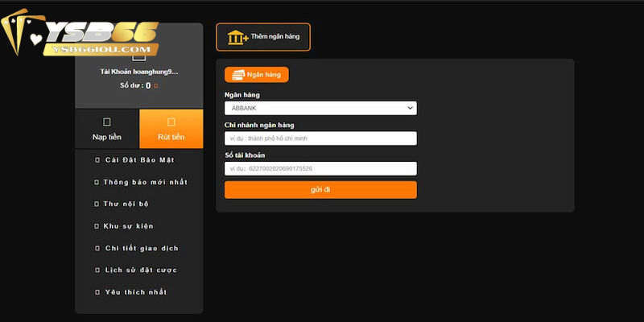
Task: Click the icon beside Thông báo mới nhất
Action: (x=97, y=182)
